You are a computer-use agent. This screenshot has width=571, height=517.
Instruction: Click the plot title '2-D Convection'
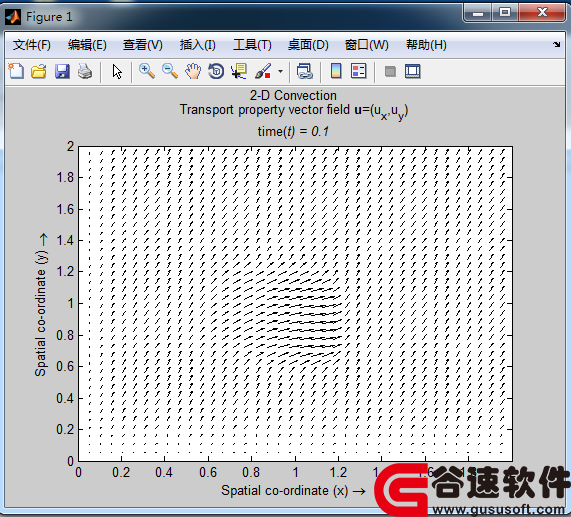pyautogui.click(x=293, y=95)
